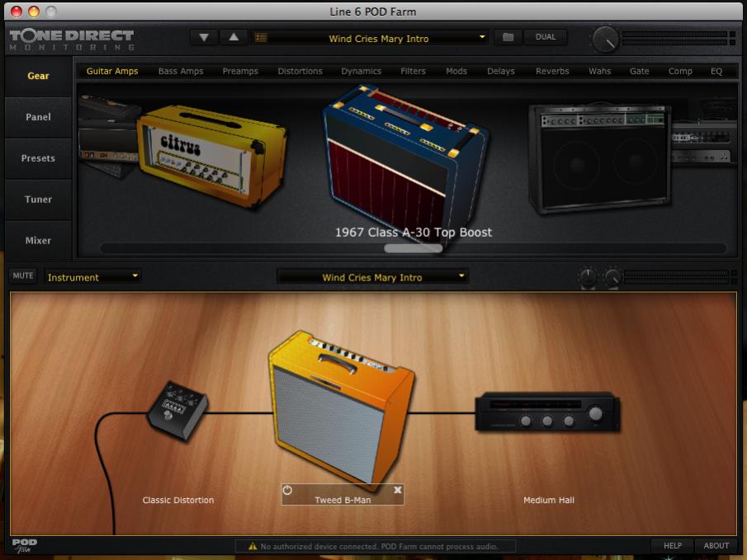
Task: Select the Classic Distortion pedal
Action: click(x=177, y=410)
